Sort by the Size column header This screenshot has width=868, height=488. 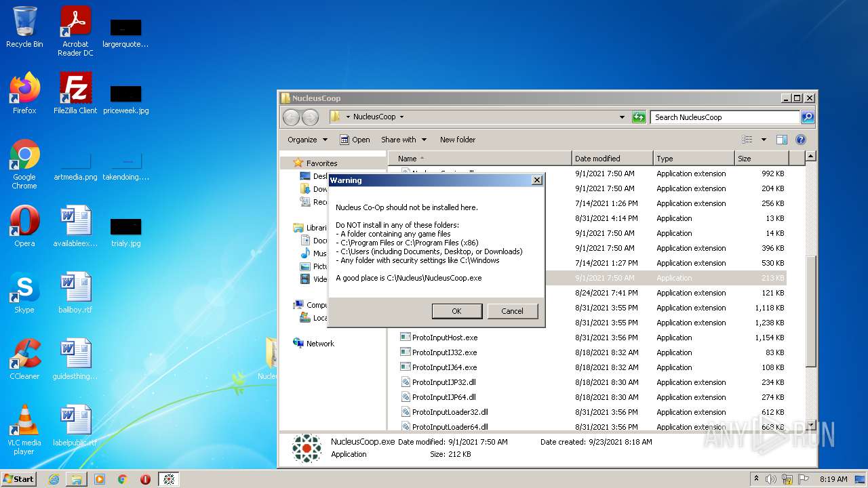pos(762,159)
